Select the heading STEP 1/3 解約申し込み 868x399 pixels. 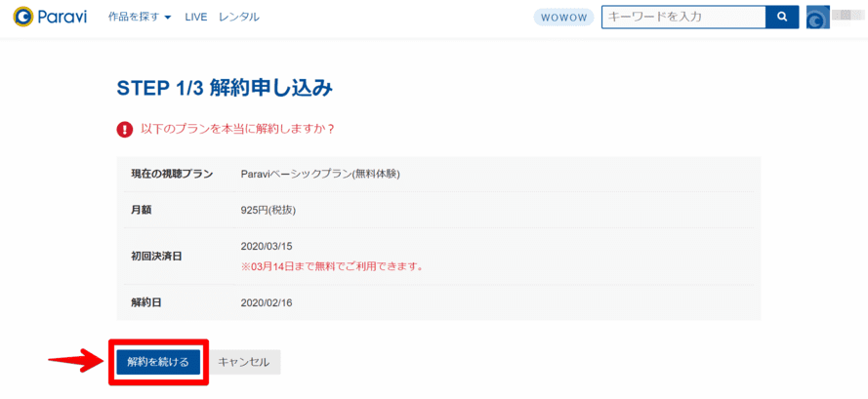(225, 89)
